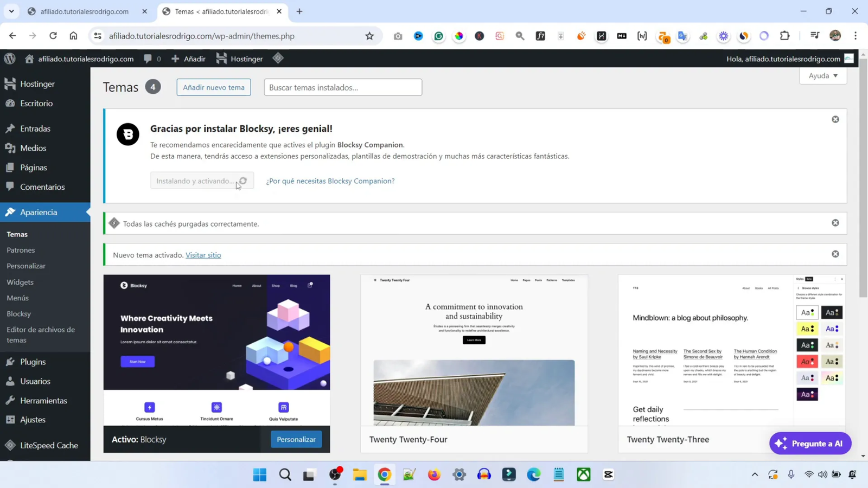Open Ajustes from the admin sidebar
Image resolution: width=868 pixels, height=488 pixels.
click(x=33, y=419)
